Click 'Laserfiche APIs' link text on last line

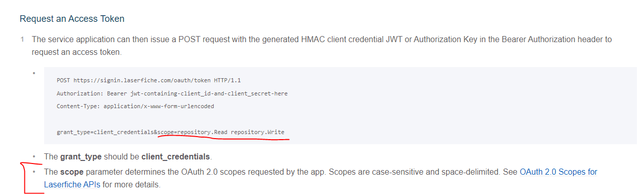pos(72,184)
